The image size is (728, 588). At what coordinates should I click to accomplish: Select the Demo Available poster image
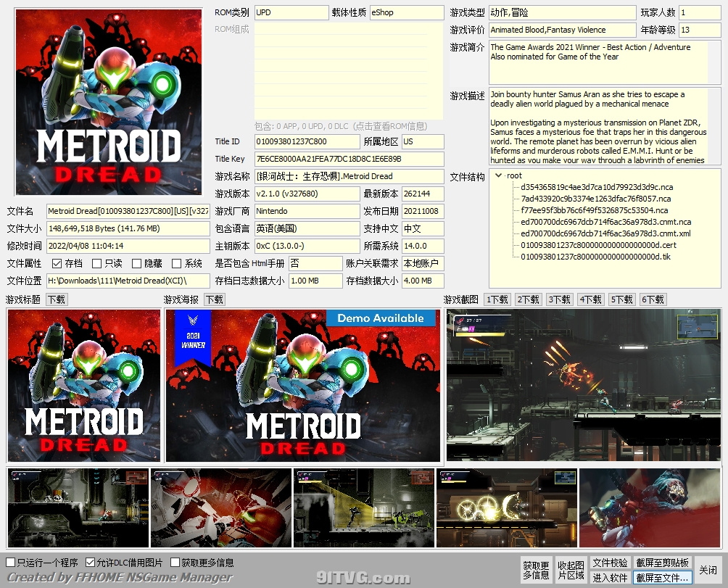point(303,386)
